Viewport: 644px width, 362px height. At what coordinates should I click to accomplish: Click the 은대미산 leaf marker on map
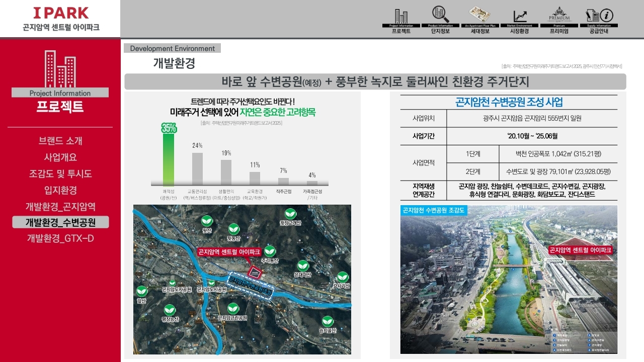303,266
